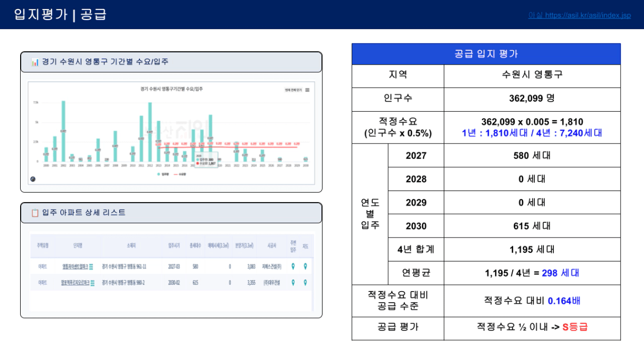Open the asil.kr link in header
This screenshot has width=644, height=362.
[x=579, y=15]
